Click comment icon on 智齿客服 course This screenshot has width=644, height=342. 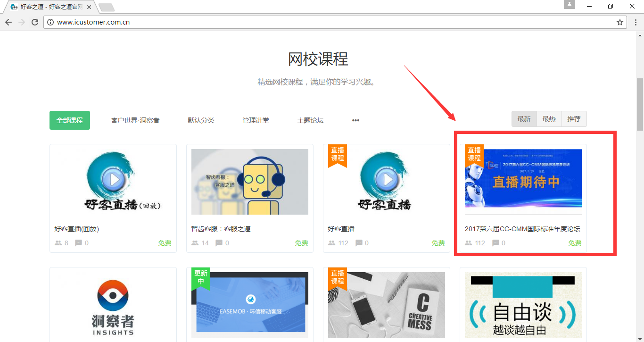219,243
